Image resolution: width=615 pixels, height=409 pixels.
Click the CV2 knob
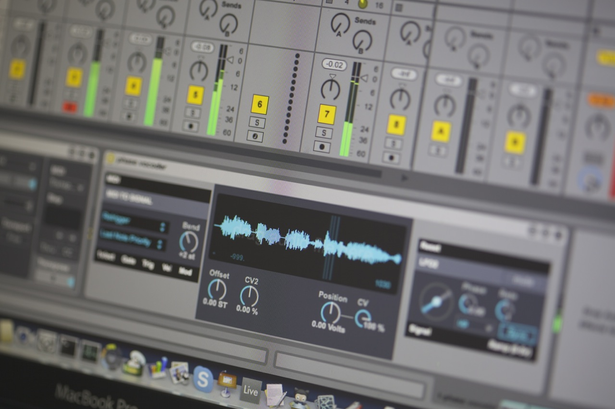(x=249, y=296)
